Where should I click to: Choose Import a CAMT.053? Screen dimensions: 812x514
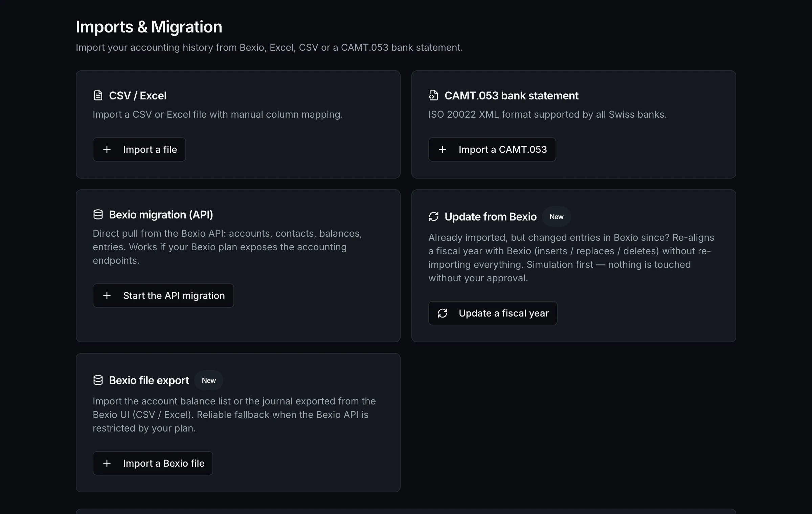tap(492, 149)
